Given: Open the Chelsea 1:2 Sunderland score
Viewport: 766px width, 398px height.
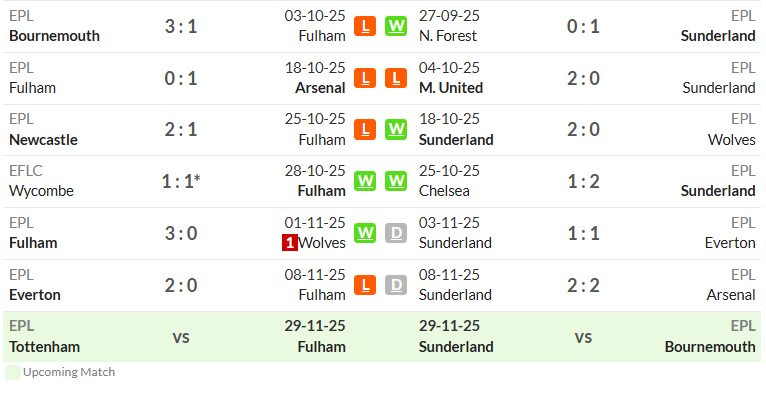Looking at the screenshot, I should coord(583,182).
